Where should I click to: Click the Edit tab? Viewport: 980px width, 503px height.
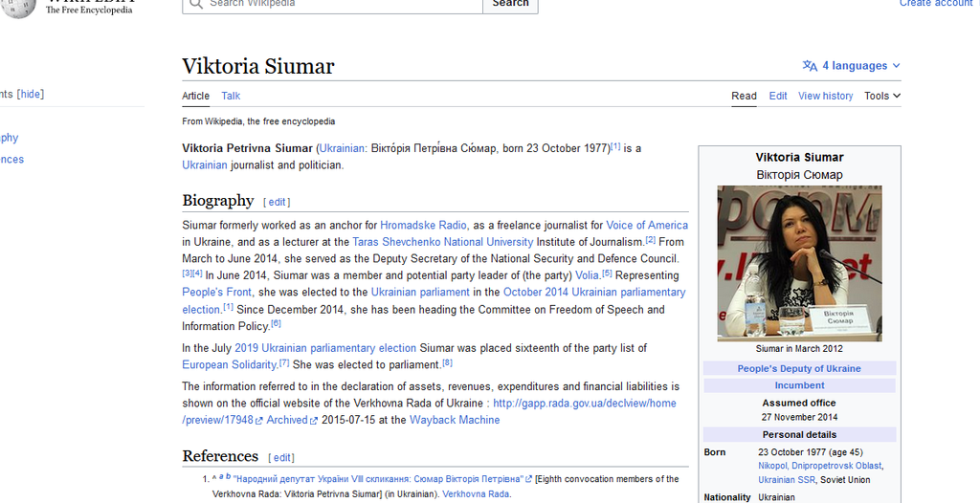point(778,96)
